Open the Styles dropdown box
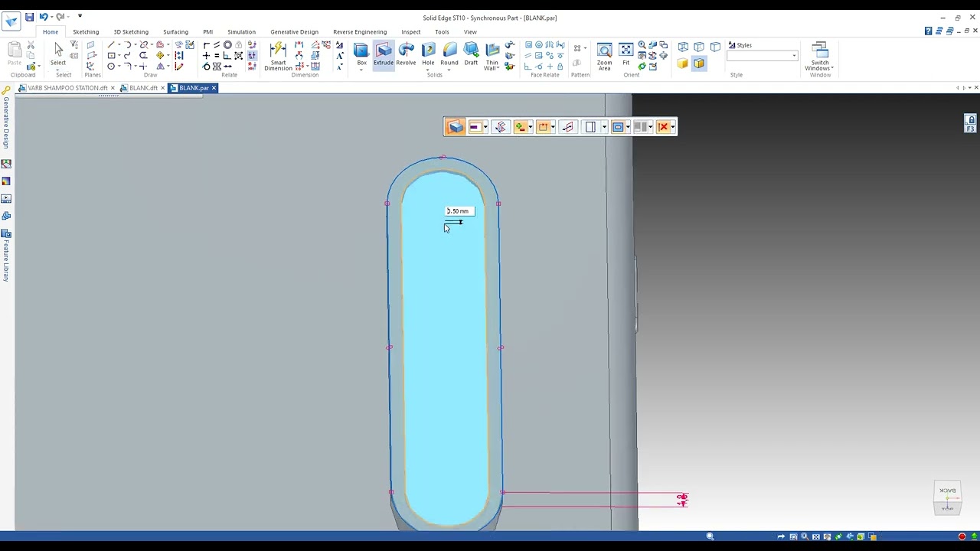Viewport: 980px width, 551px height. [x=763, y=56]
